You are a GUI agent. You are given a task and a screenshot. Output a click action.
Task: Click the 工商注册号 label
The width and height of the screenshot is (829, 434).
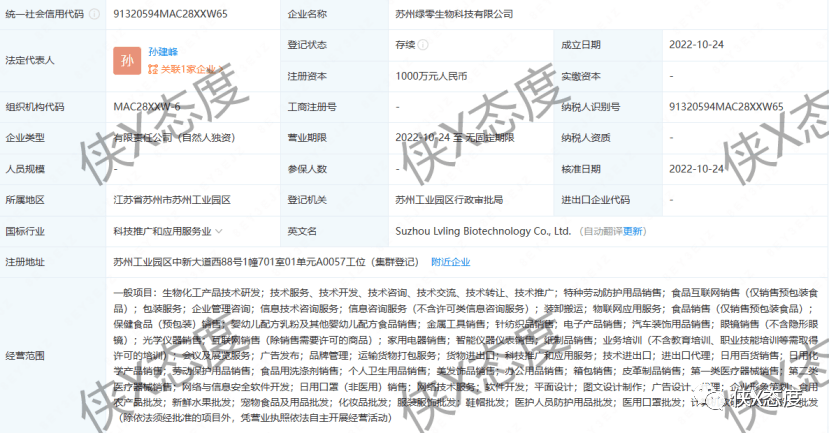pos(311,107)
